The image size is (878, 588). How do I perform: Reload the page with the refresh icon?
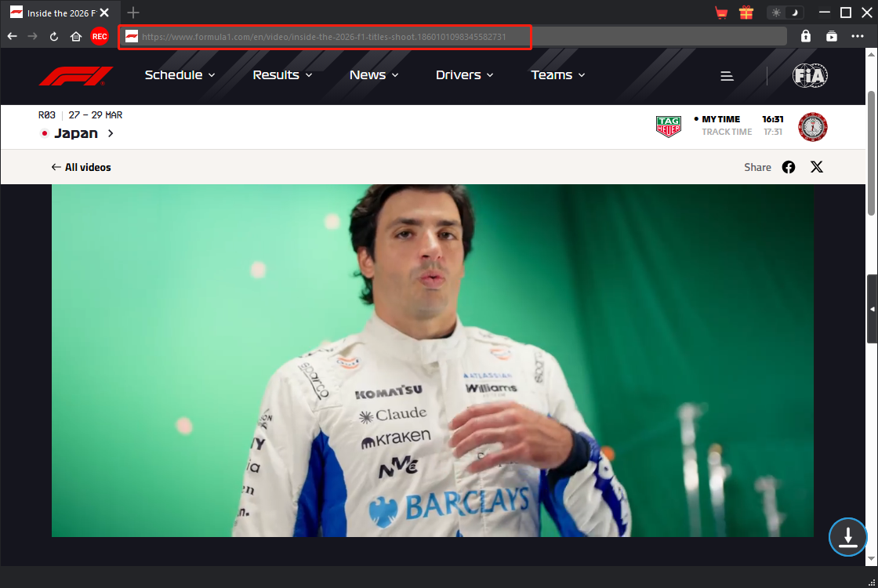(54, 36)
